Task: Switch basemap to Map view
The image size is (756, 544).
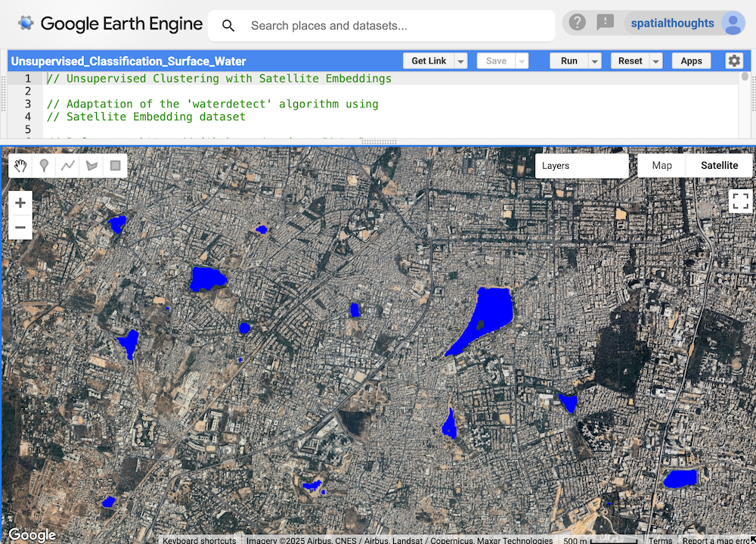Action: (x=661, y=166)
